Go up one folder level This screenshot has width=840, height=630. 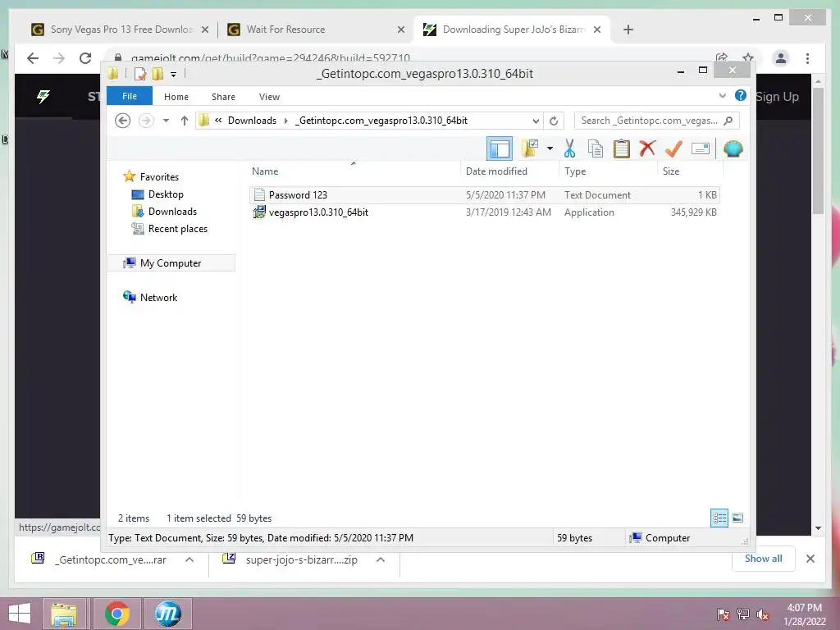pyautogui.click(x=185, y=121)
